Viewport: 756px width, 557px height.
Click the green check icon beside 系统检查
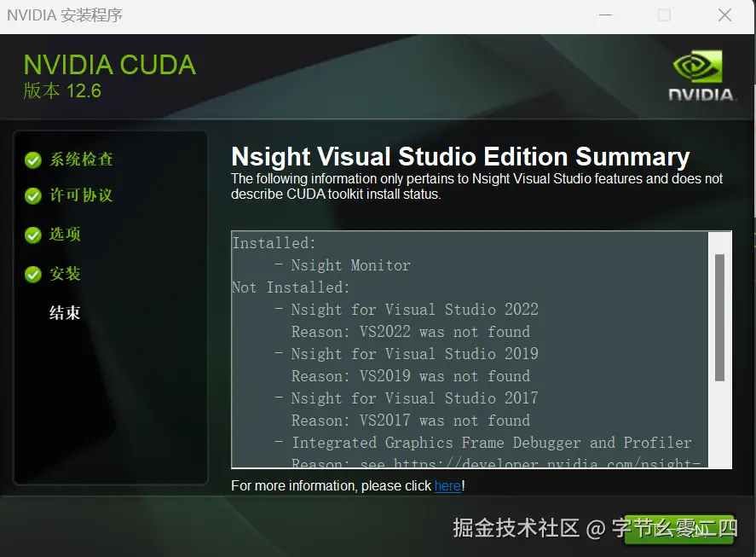32,160
